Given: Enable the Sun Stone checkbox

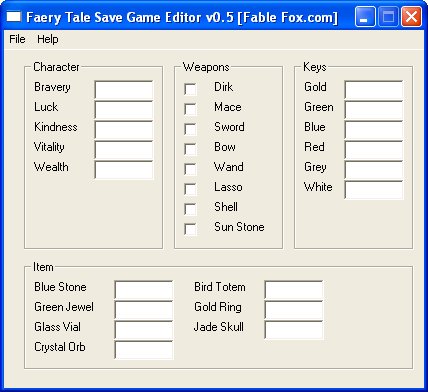Looking at the screenshot, I should pos(190,229).
